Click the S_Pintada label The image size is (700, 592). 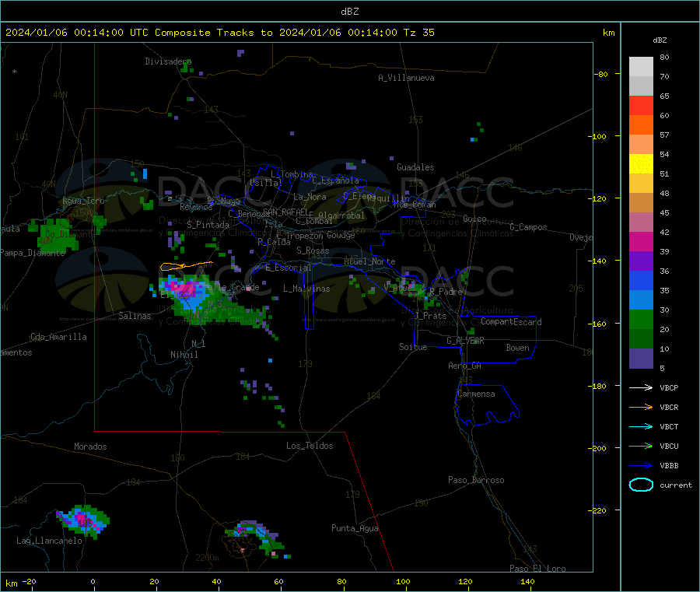click(x=208, y=225)
